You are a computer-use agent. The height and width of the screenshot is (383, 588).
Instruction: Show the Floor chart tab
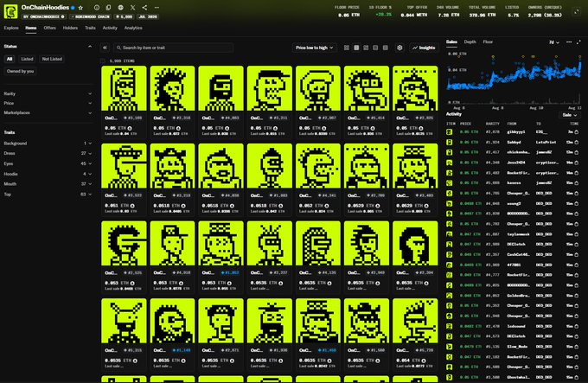click(x=488, y=42)
